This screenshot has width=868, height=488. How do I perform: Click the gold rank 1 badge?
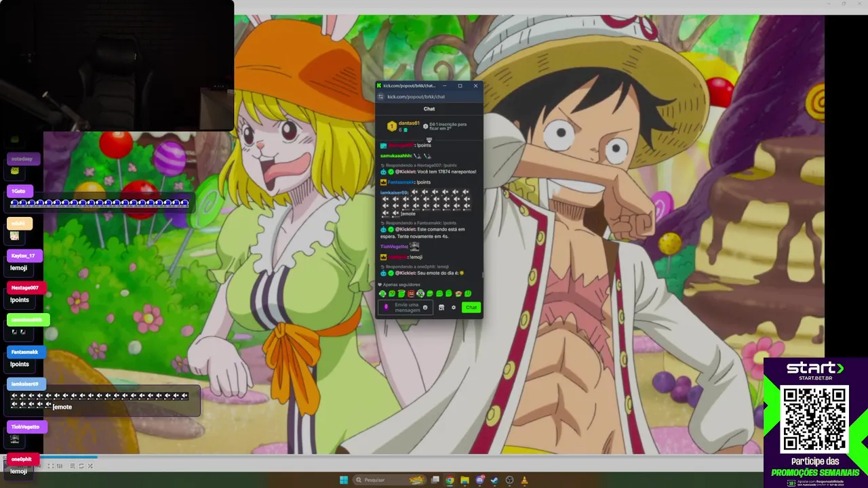tap(391, 126)
